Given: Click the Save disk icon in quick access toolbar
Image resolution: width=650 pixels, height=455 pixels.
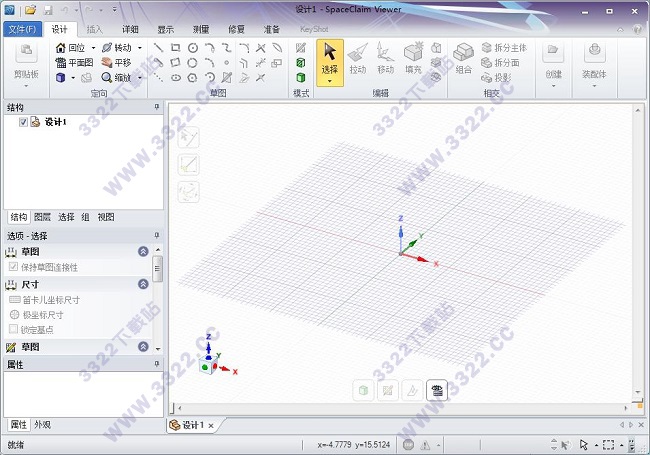Looking at the screenshot, I should tap(48, 10).
